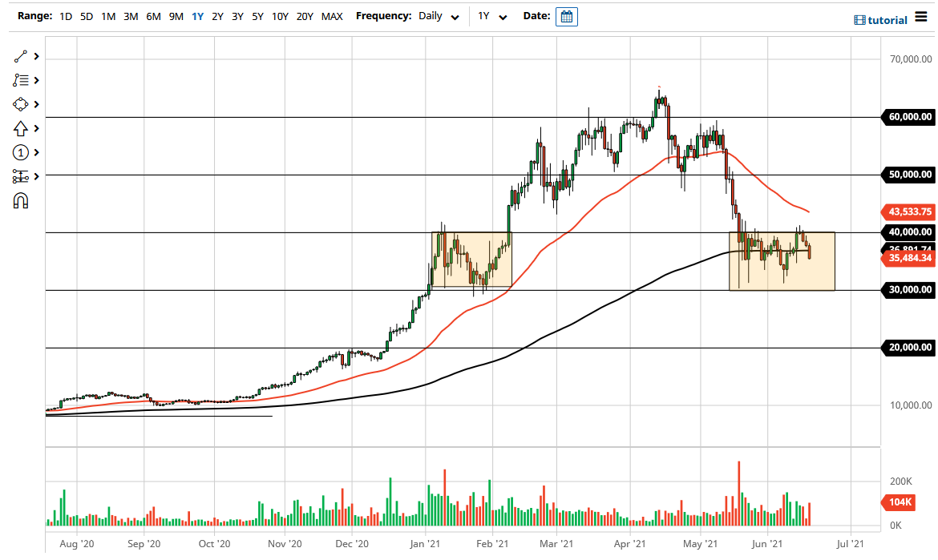Select the numbered callout annotation tool
The image size is (938, 560).
[x=20, y=152]
